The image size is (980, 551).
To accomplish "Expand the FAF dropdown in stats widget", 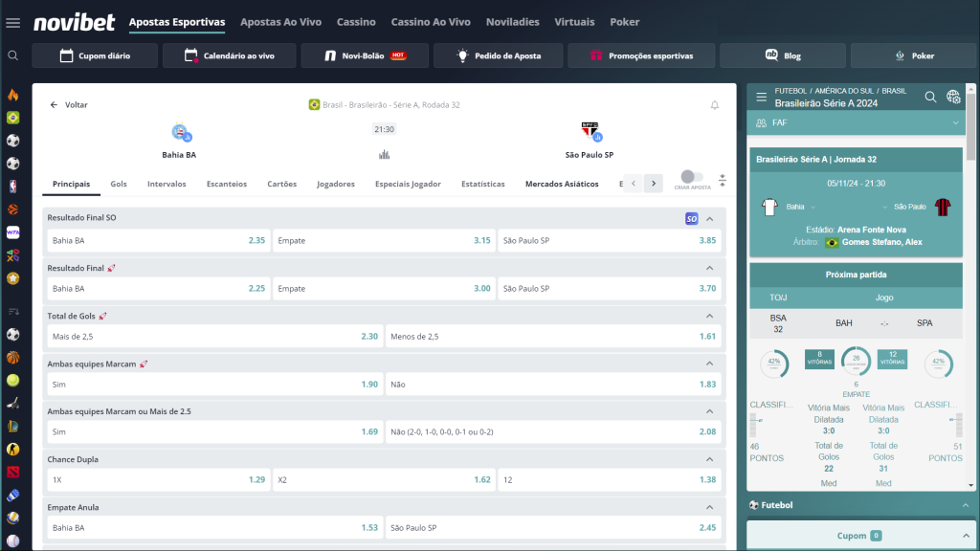I will click(954, 123).
